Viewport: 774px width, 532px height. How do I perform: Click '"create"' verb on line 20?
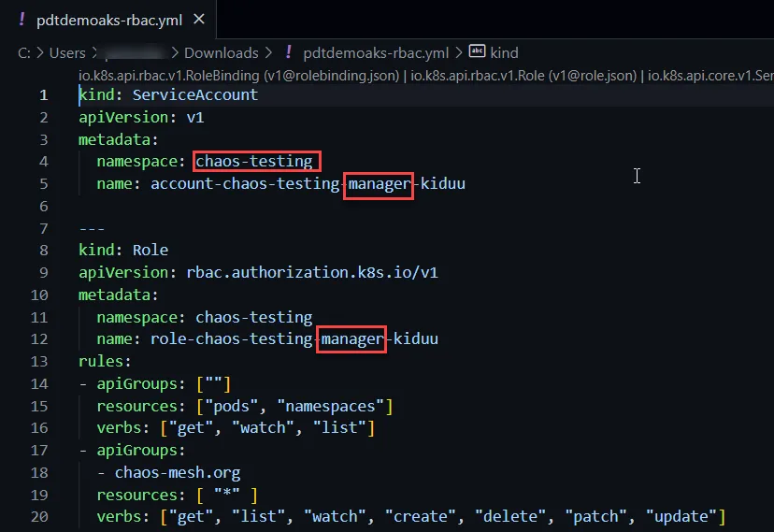pos(420,517)
